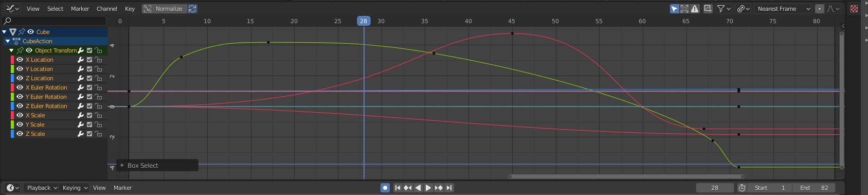The image size is (868, 195).
Task: Toggle mute checkbox for X Location
Action: tap(89, 60)
